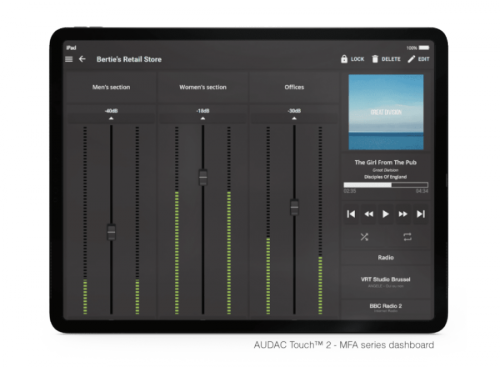Rewind the current song
Screen dimensions: 500x367
coord(369,214)
